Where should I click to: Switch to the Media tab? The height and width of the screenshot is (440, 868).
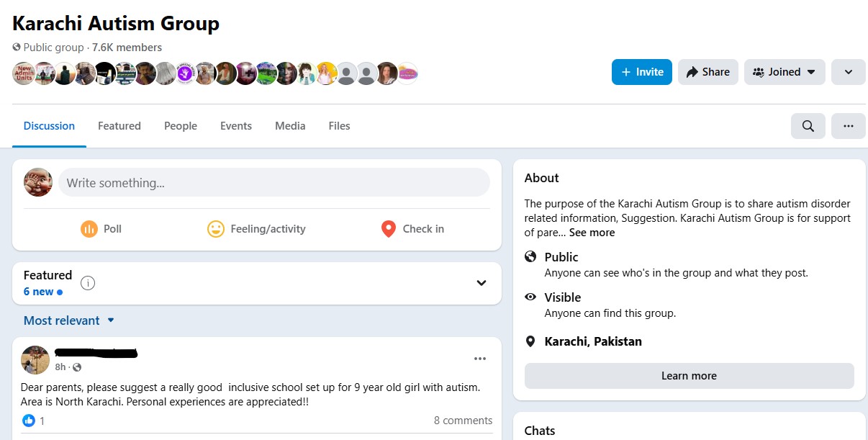pyautogui.click(x=290, y=126)
